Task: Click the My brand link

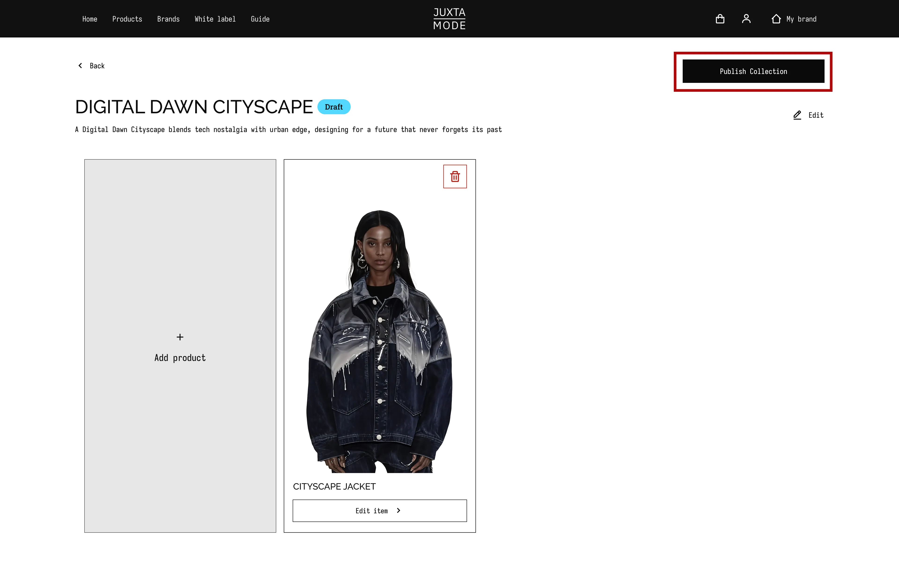Action: 801,19
